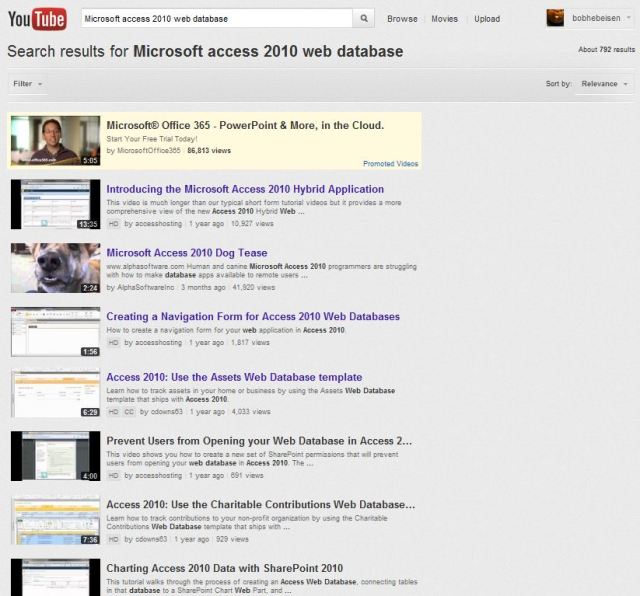Open 'Microsoft Access 2010 Dog Tease' video link

click(x=187, y=253)
